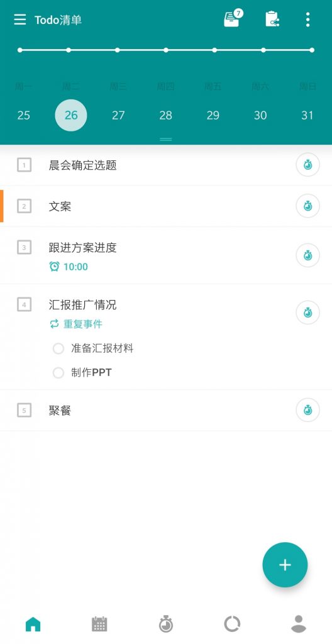
Task: Switch to the calendar tab in bottom bar
Action: click(99, 625)
